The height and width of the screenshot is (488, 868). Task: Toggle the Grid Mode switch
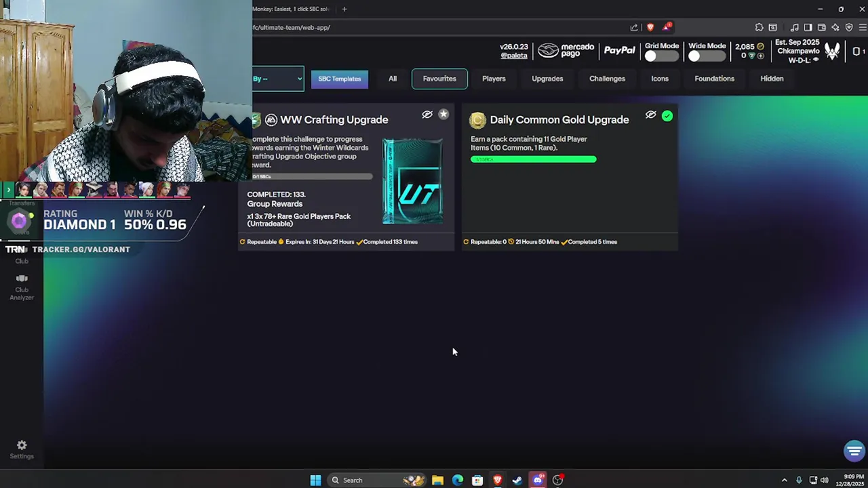661,57
